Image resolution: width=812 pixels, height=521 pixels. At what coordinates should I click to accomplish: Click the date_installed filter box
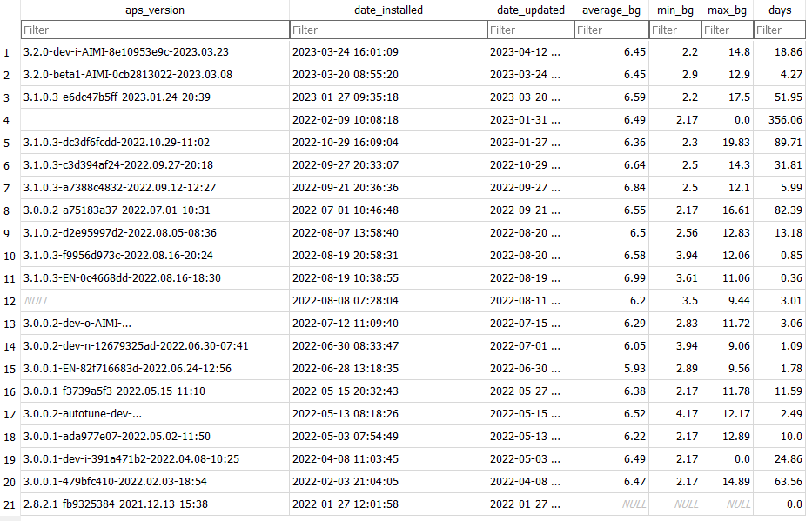(387, 30)
